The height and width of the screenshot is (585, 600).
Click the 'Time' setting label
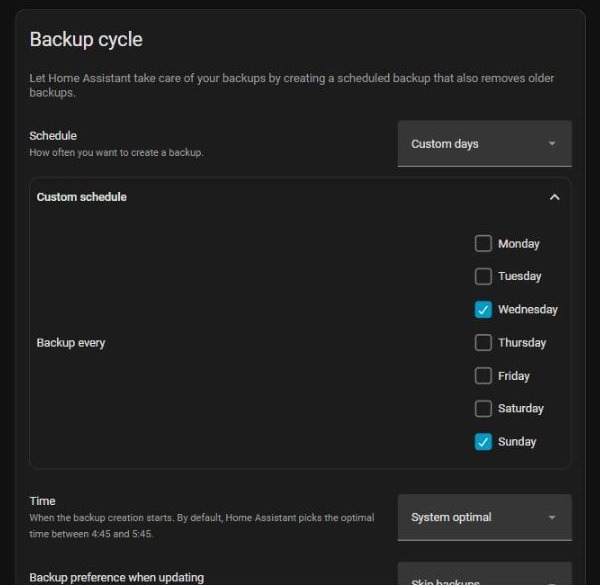(x=42, y=501)
